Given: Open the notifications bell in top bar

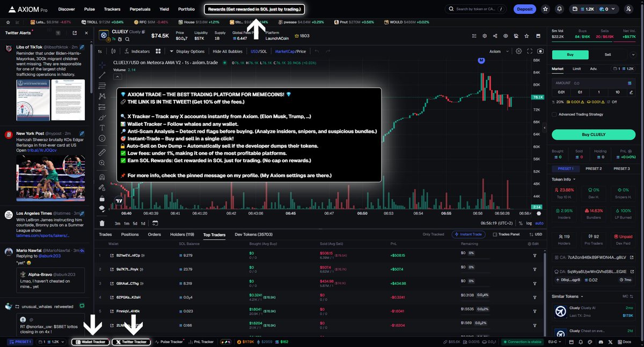Looking at the screenshot, I should click(x=560, y=9).
